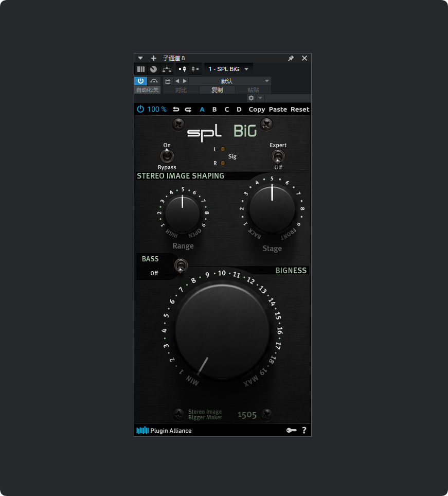Viewport: 448px width, 496px height.
Task: Open the 1 - SPL BiG plugin dropdown
Action: pyautogui.click(x=228, y=69)
